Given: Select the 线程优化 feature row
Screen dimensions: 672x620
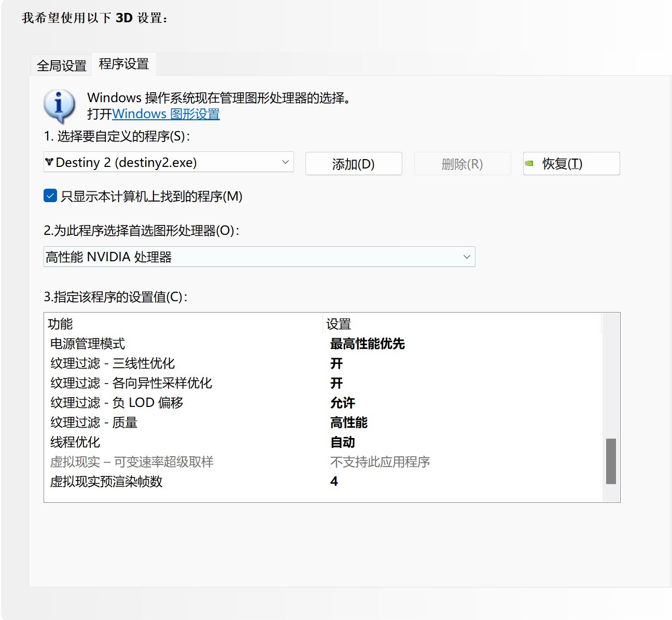Looking at the screenshot, I should 323,442.
